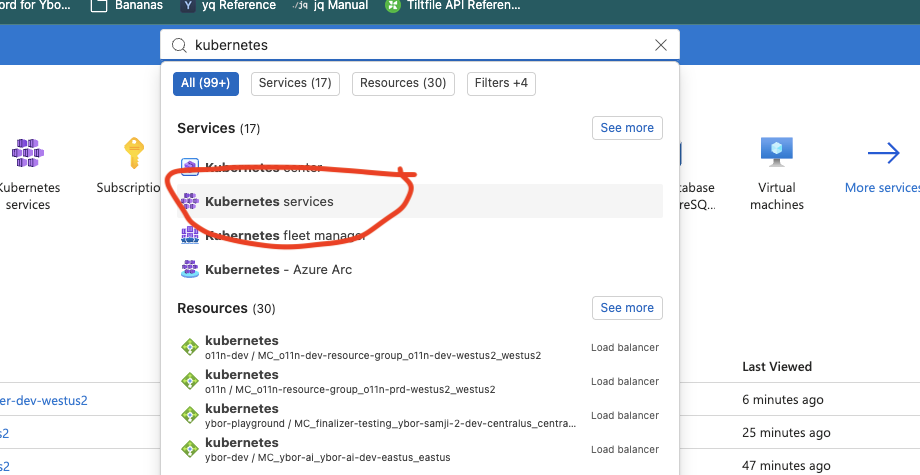Click Kubernetes fleet manager icon

pos(190,235)
